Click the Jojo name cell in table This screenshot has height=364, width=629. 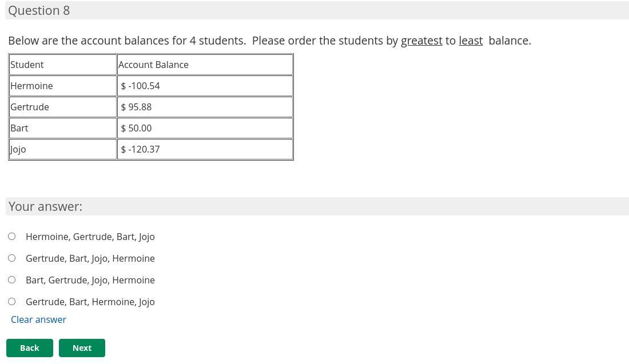point(63,149)
